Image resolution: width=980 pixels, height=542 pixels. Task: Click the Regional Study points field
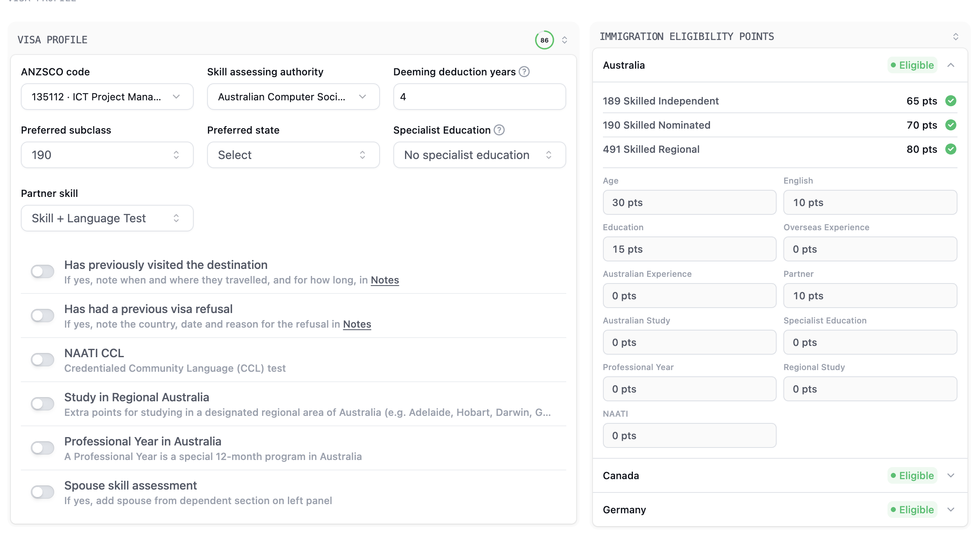click(x=870, y=389)
